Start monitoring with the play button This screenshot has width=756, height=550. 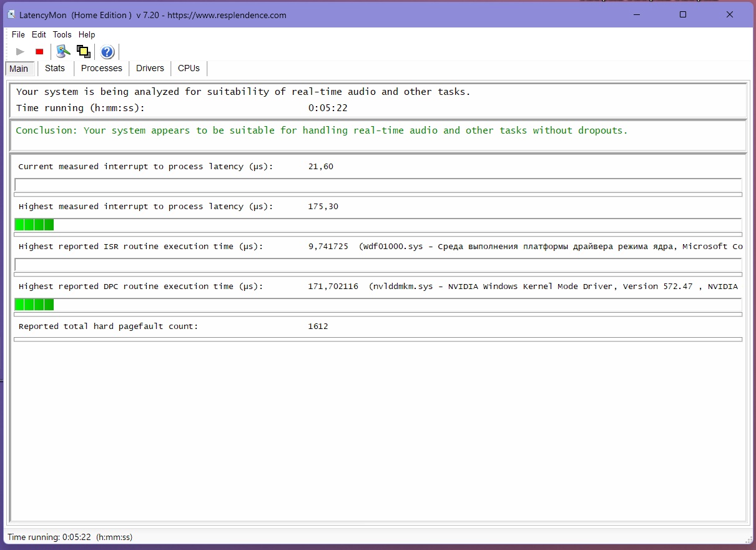21,52
